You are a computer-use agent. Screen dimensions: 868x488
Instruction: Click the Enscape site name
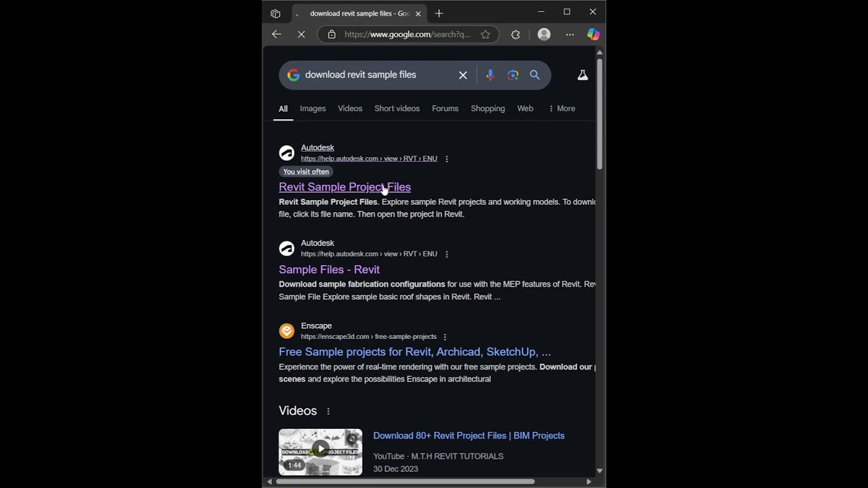click(x=316, y=326)
